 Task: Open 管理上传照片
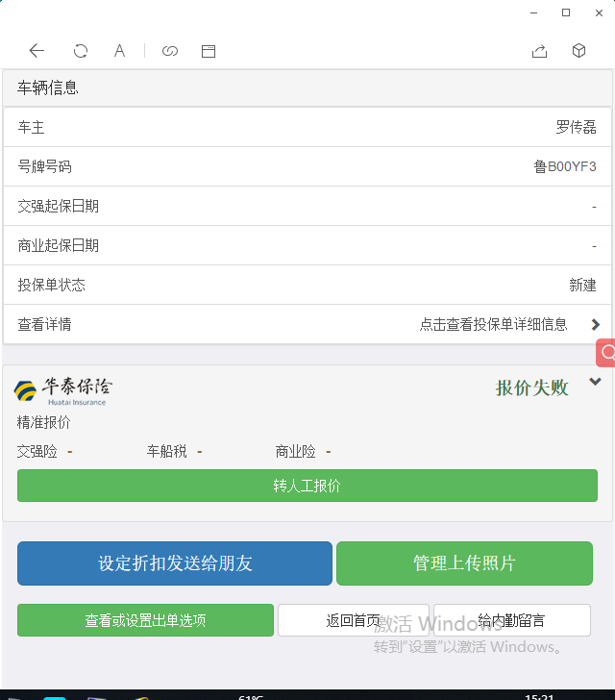tap(464, 563)
